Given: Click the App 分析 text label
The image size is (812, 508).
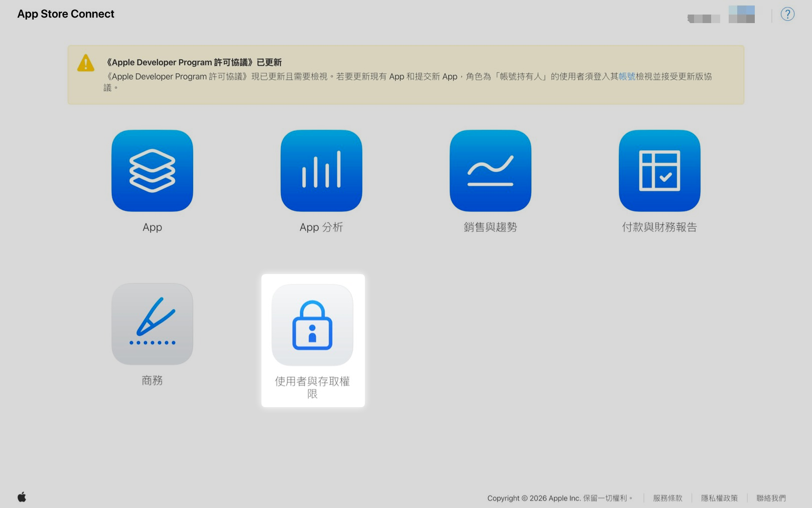Looking at the screenshot, I should coord(321,227).
